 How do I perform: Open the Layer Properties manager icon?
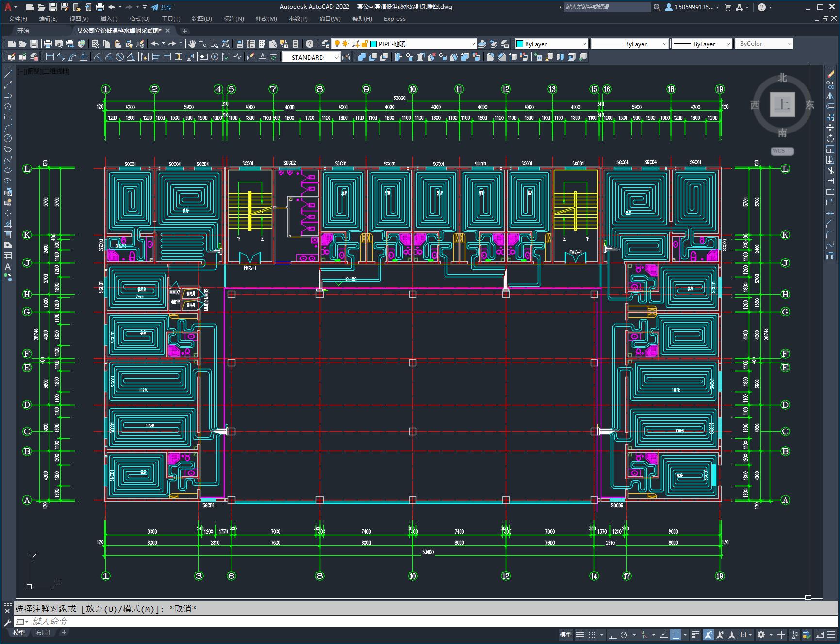point(326,44)
